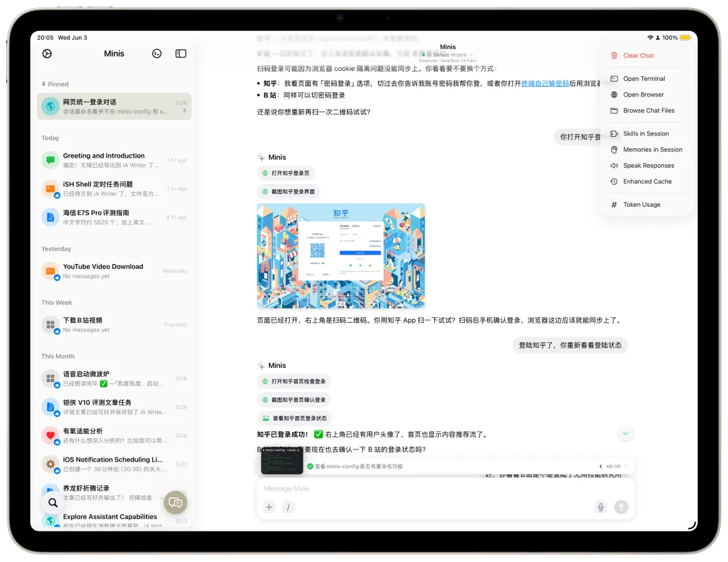This screenshot has width=728, height=562.
Task: Click the battery indicator in the status bar
Action: [686, 38]
